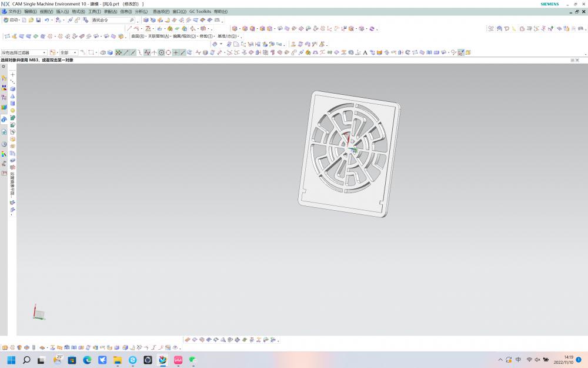Open Microsoft Edge from taskbar
Image resolution: width=588 pixels, height=368 pixels.
click(x=87, y=360)
